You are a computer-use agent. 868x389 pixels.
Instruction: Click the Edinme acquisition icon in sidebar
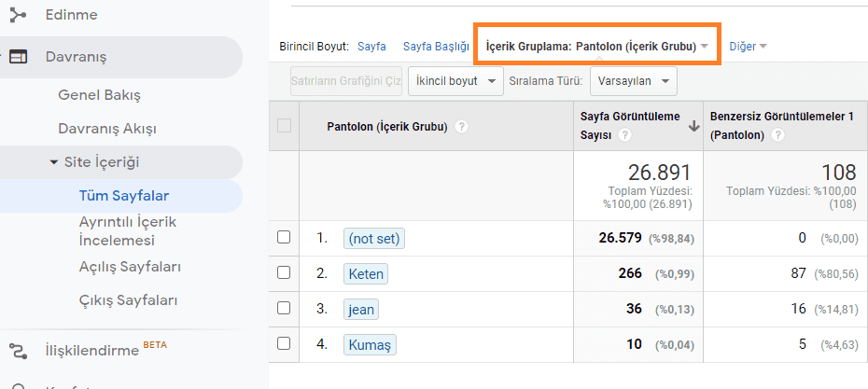point(18,15)
